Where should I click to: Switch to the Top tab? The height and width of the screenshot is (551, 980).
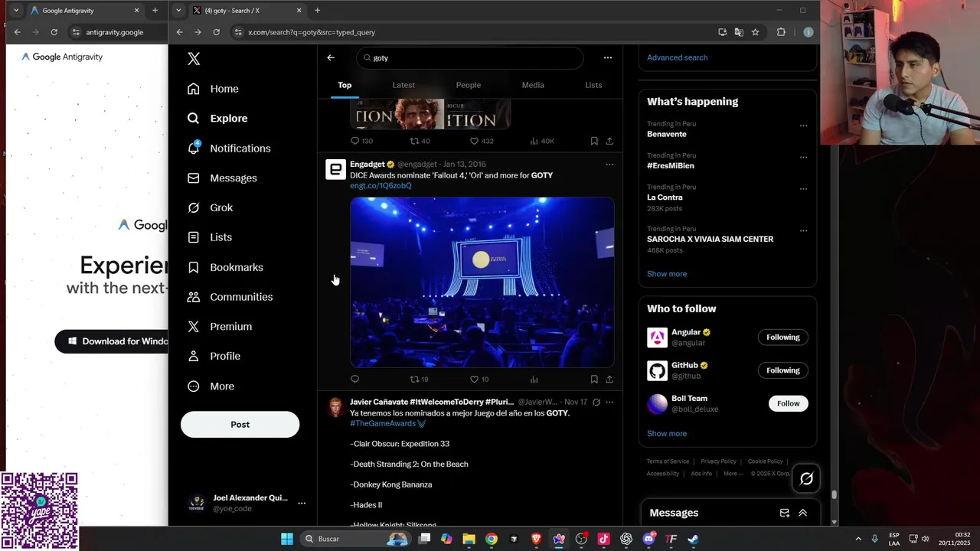345,85
